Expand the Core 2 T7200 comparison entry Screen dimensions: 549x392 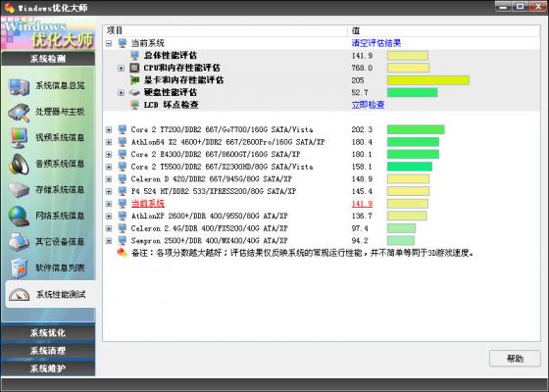(109, 129)
